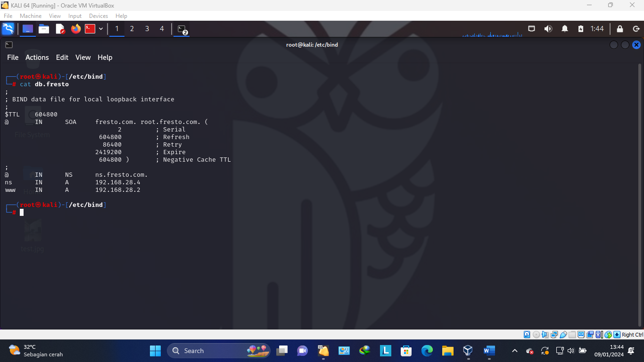Viewport: 644px width, 362px height.
Task: Expand the terminal launcher dropdown arrow
Action: coord(101,29)
